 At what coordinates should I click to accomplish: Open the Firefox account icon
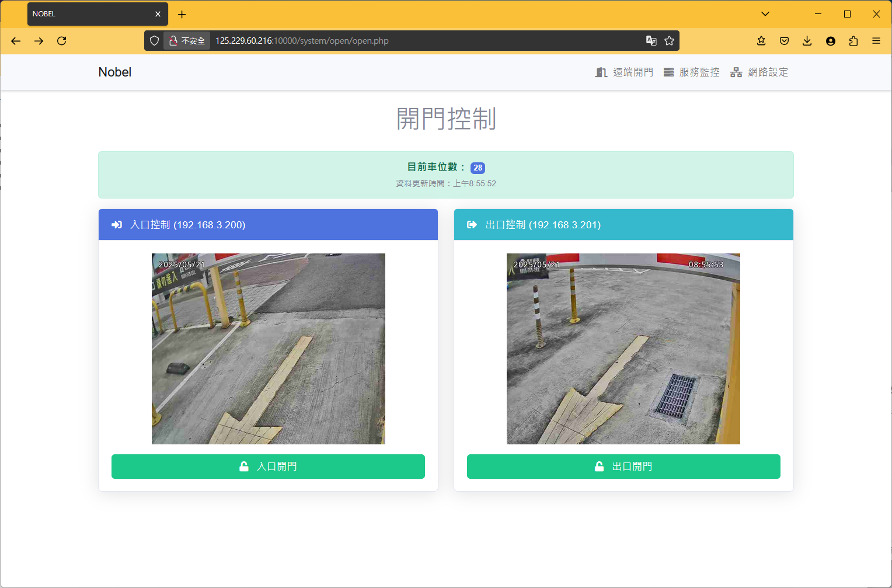830,41
